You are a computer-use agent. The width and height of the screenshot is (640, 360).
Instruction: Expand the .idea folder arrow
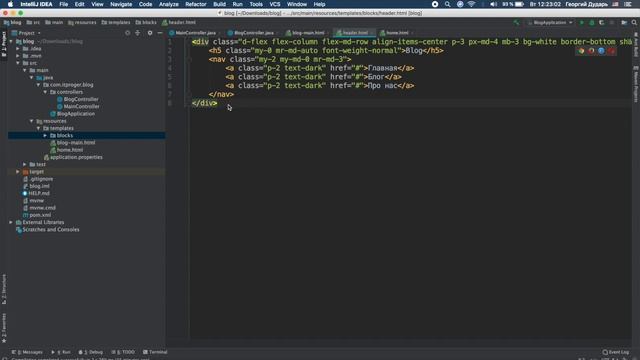click(x=18, y=49)
